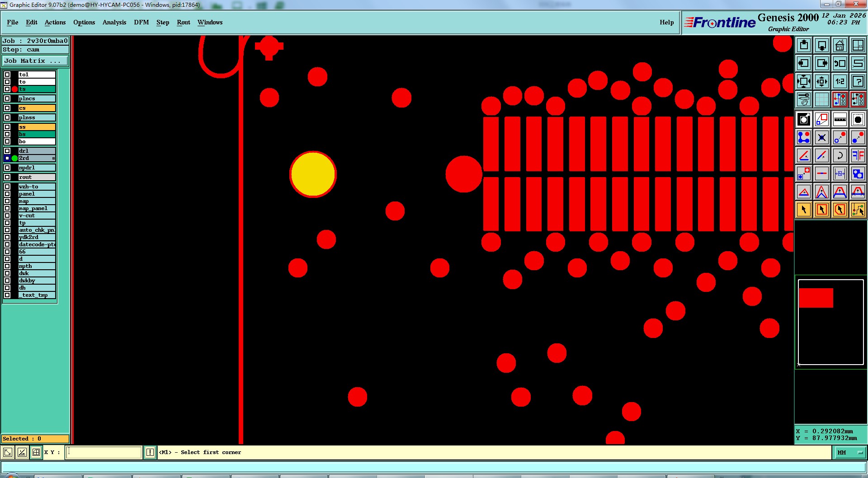Click the delete feature X icon
Image resolution: width=868 pixels, height=478 pixels.
[822, 137]
